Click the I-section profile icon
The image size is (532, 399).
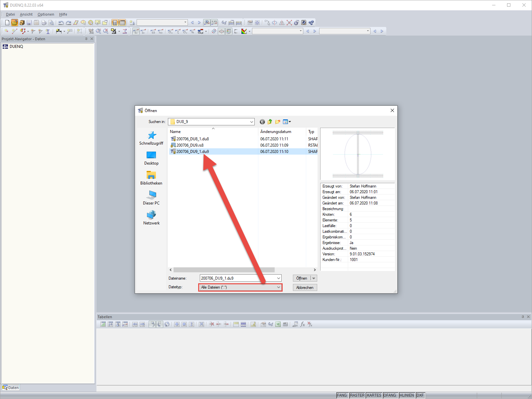(48, 31)
